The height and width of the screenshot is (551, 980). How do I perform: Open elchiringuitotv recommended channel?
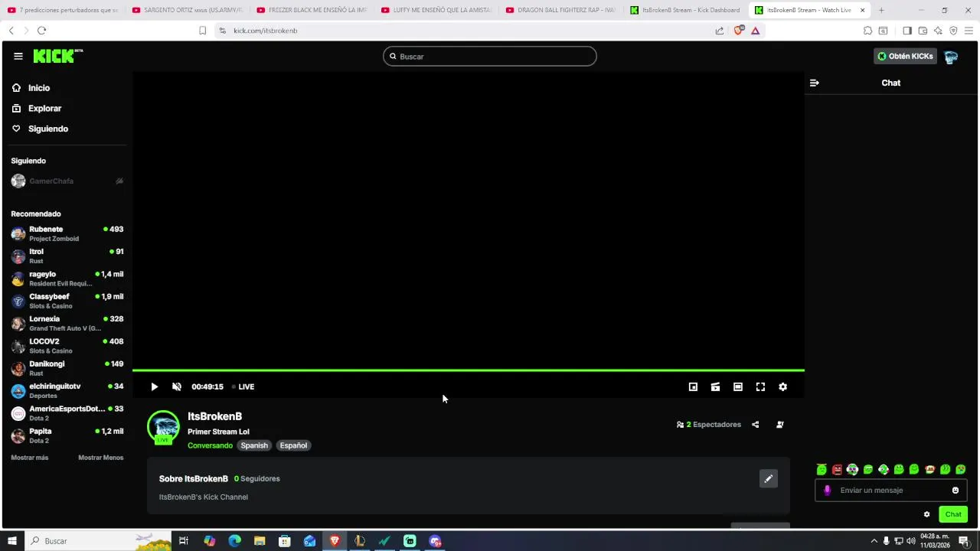[67, 390]
